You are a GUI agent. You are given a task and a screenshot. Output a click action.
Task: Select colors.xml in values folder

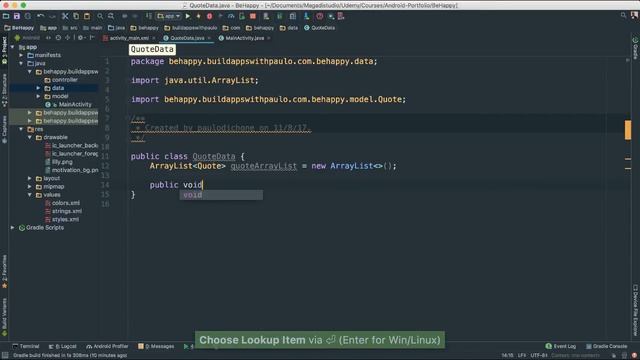coord(65,203)
